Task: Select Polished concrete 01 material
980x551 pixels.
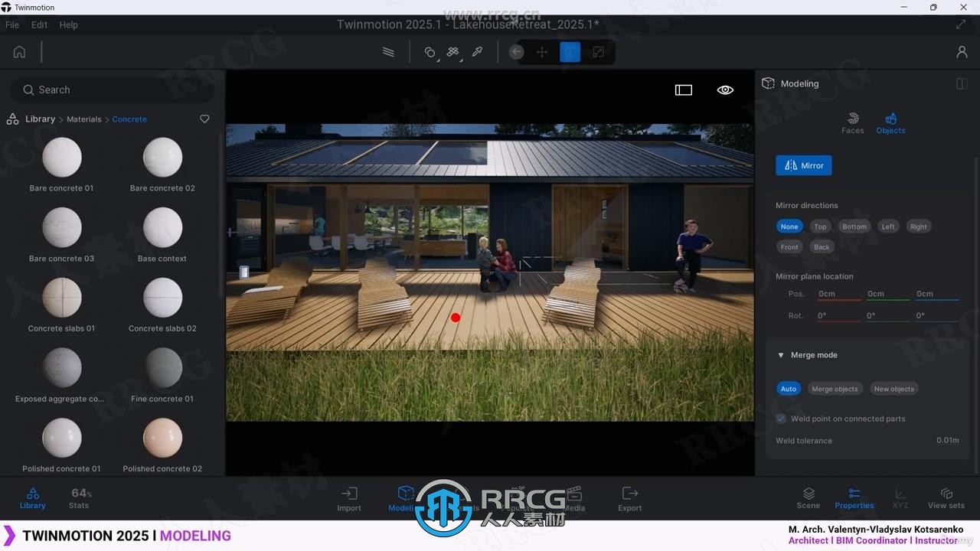Action: (61, 445)
